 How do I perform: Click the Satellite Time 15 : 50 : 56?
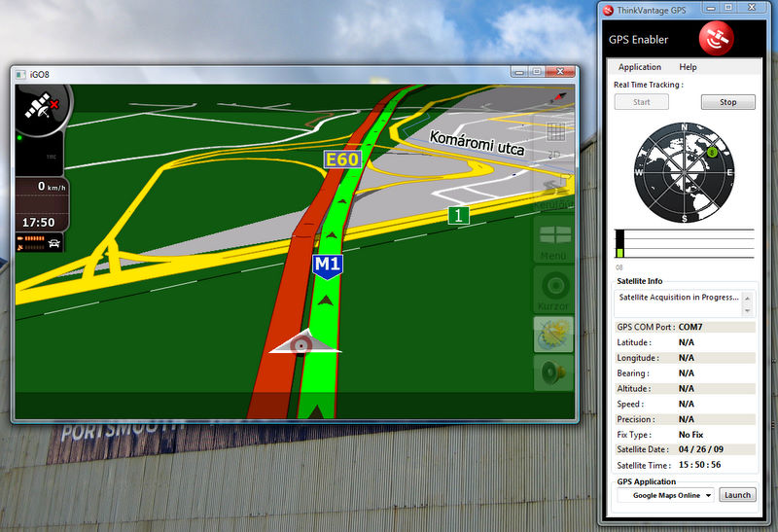[x=699, y=465]
